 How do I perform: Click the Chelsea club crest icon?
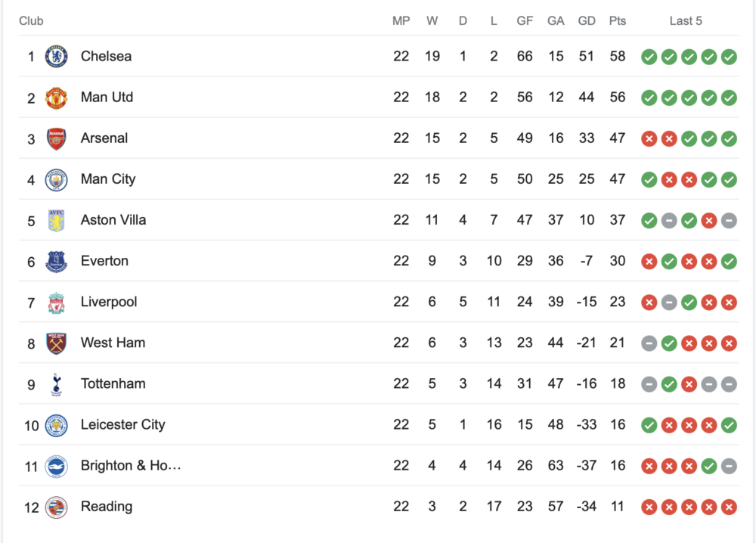[x=56, y=56]
